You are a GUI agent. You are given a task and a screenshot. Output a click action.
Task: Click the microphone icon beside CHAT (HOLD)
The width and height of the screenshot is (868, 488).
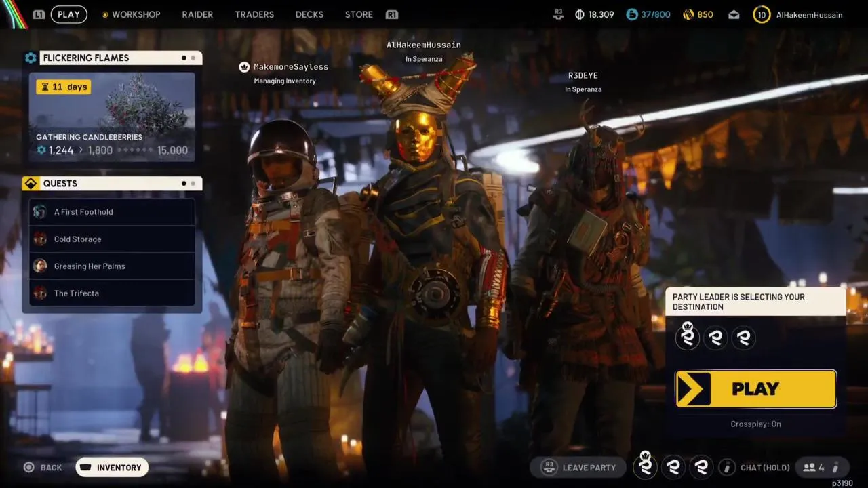click(727, 467)
